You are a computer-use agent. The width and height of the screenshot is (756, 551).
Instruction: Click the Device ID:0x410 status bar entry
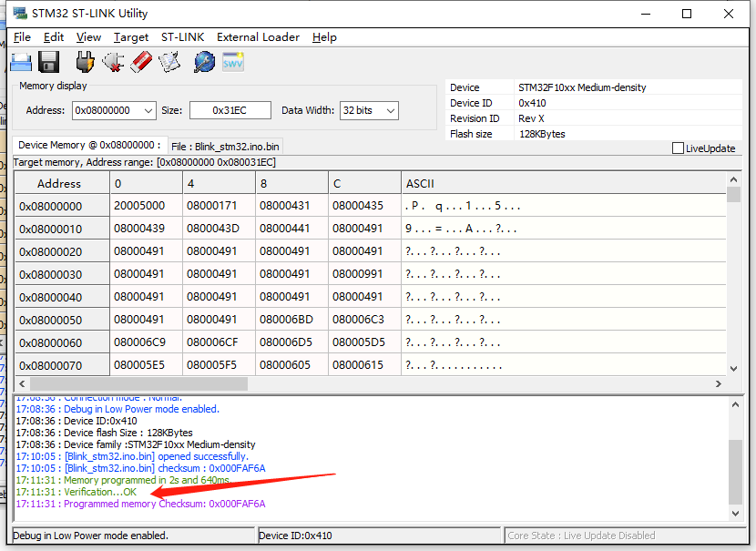[379, 536]
